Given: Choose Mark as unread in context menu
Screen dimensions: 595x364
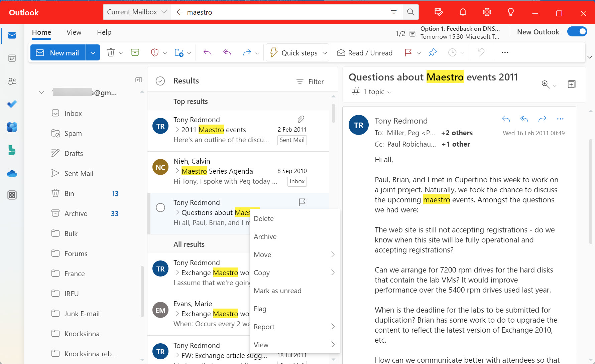Looking at the screenshot, I should pyautogui.click(x=294, y=291).
